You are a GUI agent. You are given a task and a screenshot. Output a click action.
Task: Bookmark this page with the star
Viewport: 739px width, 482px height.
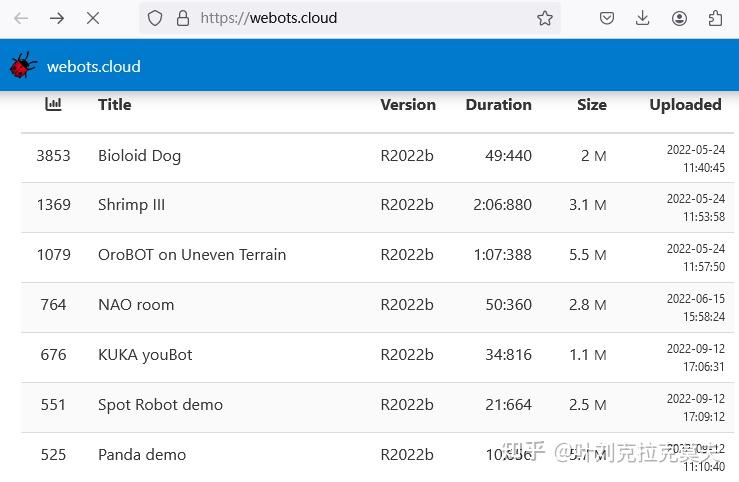pos(545,18)
